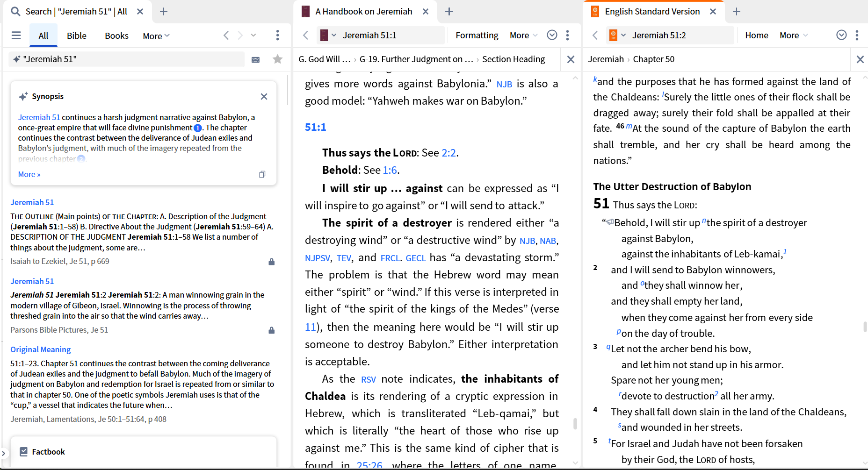Image resolution: width=868 pixels, height=470 pixels.
Task: Click the G. God Will … breadcrumb
Action: 325,59
